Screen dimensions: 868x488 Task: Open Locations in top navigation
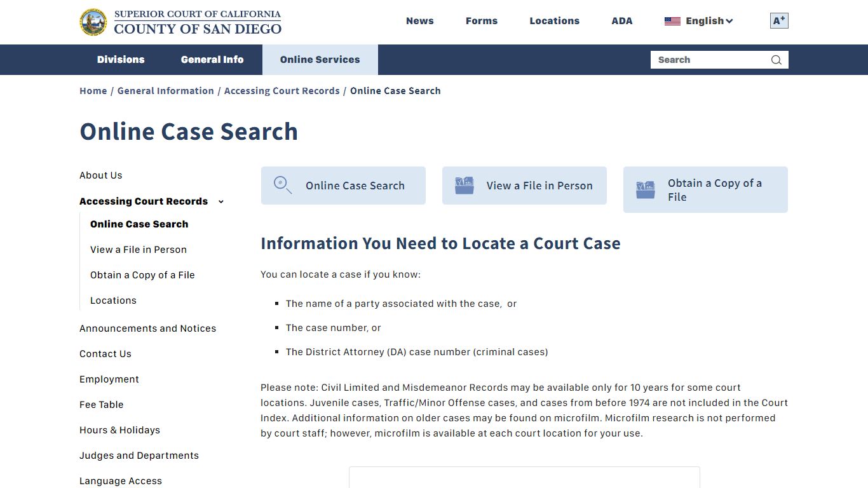[555, 21]
